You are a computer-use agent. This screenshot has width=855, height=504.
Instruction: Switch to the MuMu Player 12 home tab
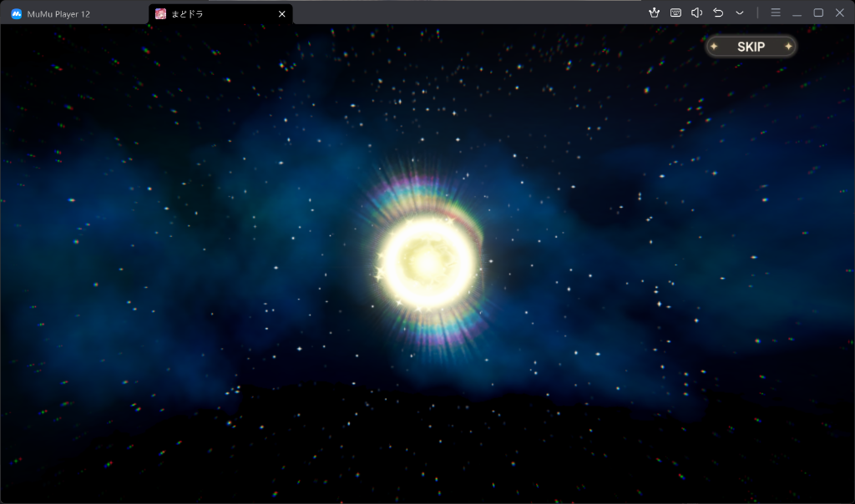(x=73, y=14)
